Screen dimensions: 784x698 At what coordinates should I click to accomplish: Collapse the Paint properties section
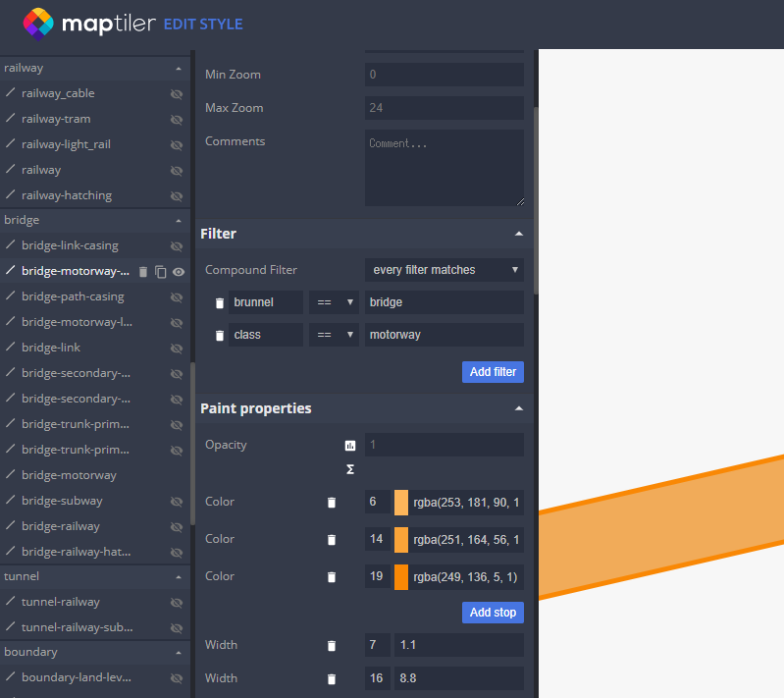coord(519,408)
